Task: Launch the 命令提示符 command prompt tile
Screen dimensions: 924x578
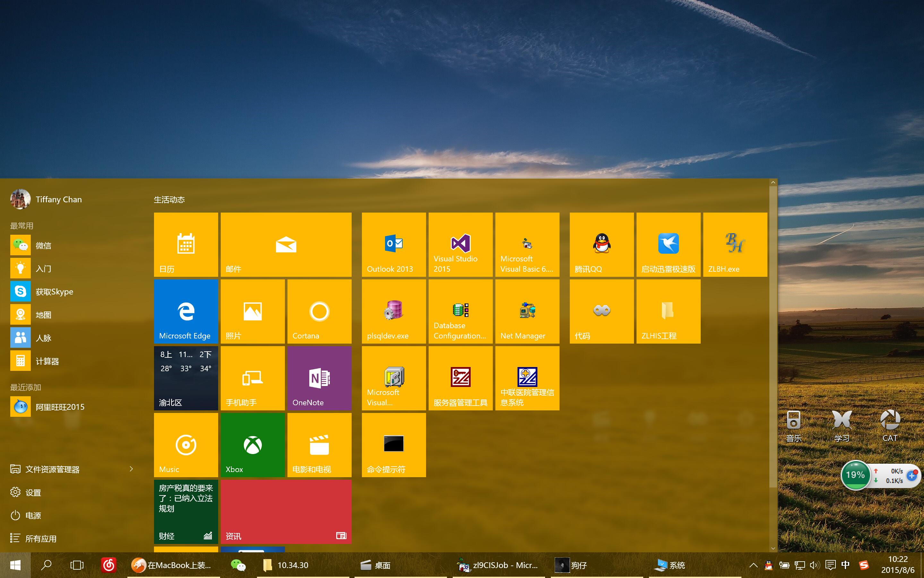Action: pyautogui.click(x=394, y=445)
